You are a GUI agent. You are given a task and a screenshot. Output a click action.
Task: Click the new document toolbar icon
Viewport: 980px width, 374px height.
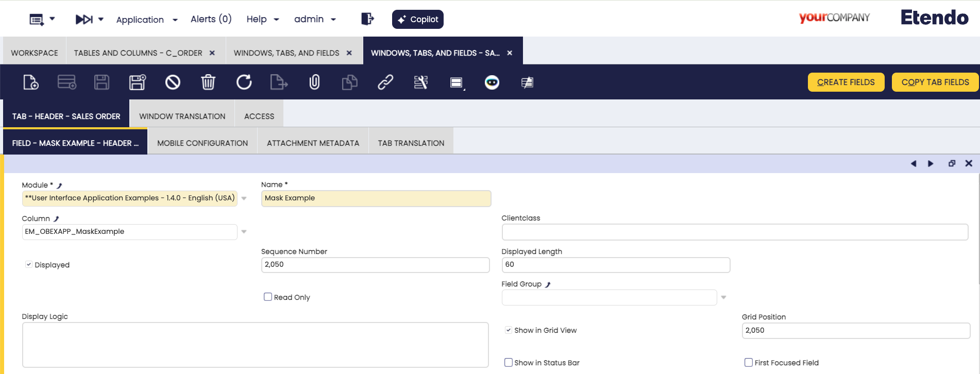(x=31, y=82)
